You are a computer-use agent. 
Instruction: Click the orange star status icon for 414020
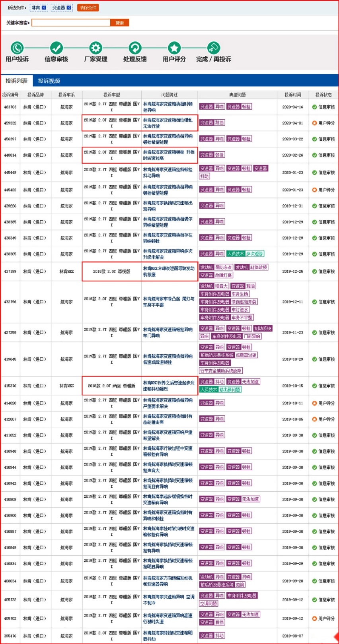click(314, 403)
